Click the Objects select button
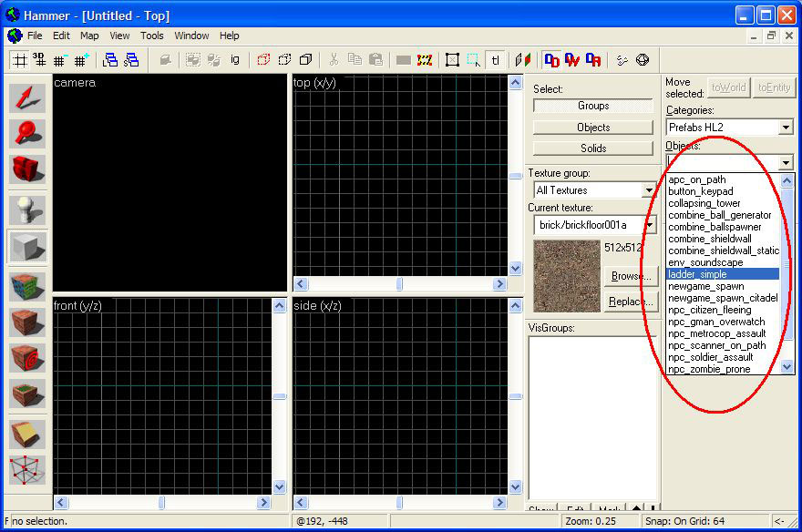This screenshot has width=802, height=532. (x=593, y=128)
